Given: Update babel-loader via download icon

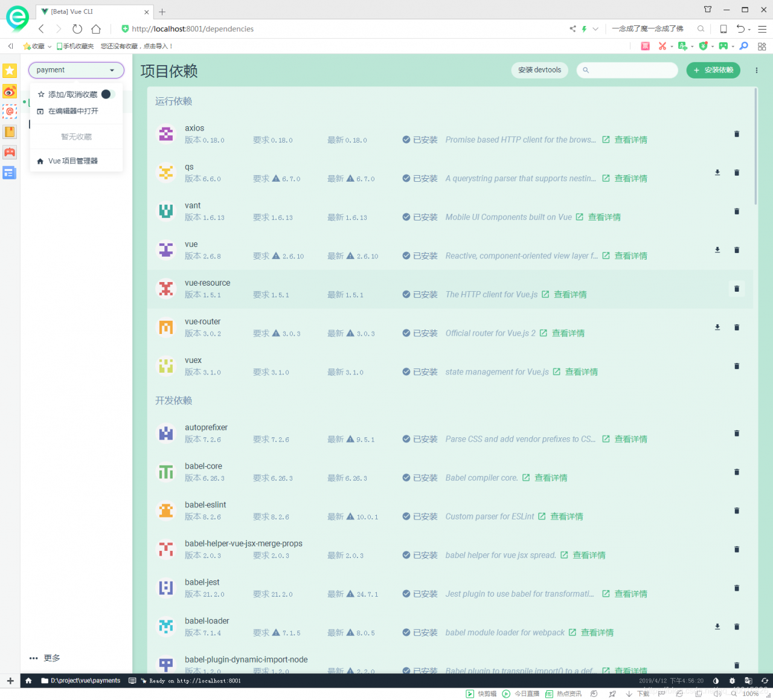Looking at the screenshot, I should click(x=717, y=627).
